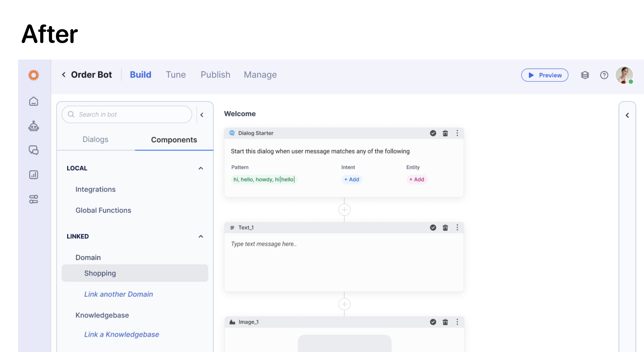Screen dimensions: 644x352
Task: Switch to the Manage tab
Action: pos(260,75)
